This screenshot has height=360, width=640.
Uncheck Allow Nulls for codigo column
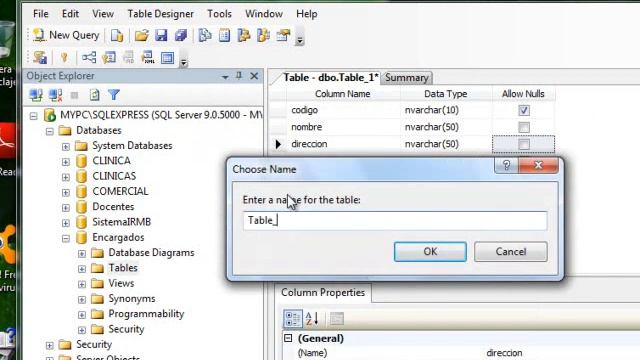(524, 110)
